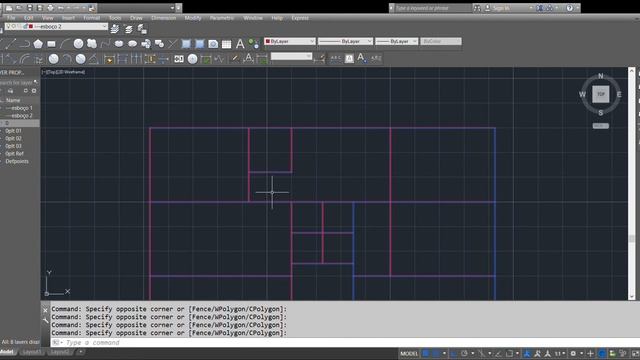Open the Parametric menu

[x=222, y=18]
